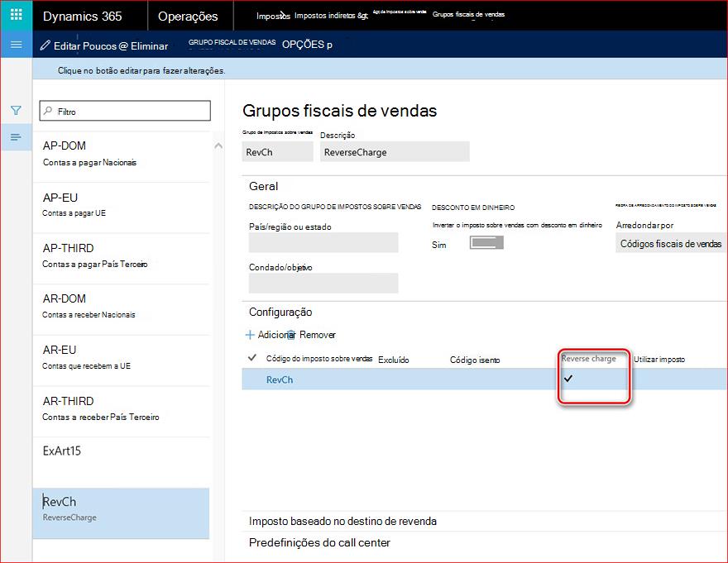The width and height of the screenshot is (728, 563).
Task: Sort by Excluído column header
Action: [x=393, y=360]
